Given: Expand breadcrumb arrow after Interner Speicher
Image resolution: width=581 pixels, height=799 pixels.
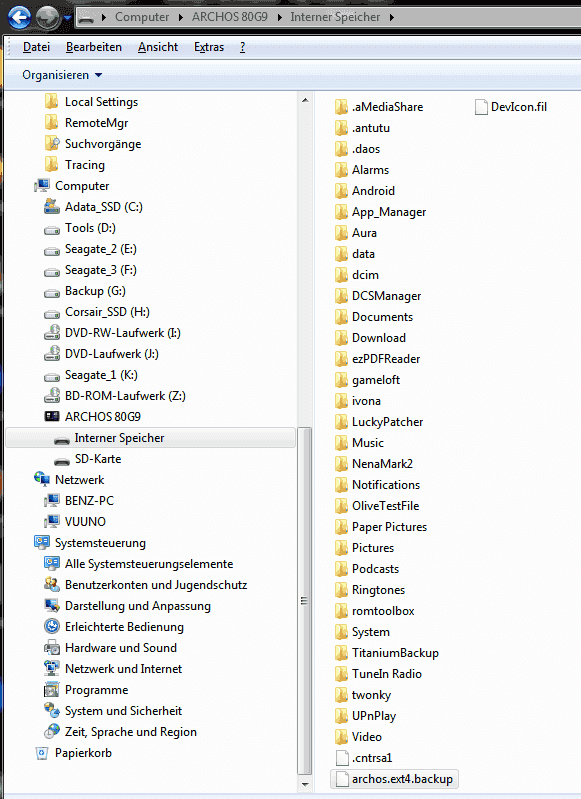Looking at the screenshot, I should pyautogui.click(x=391, y=17).
